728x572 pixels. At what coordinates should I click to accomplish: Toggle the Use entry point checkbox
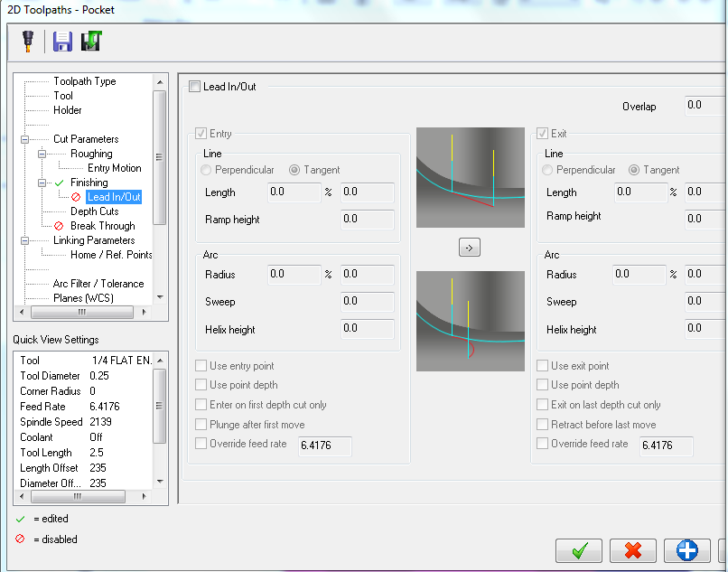201,366
